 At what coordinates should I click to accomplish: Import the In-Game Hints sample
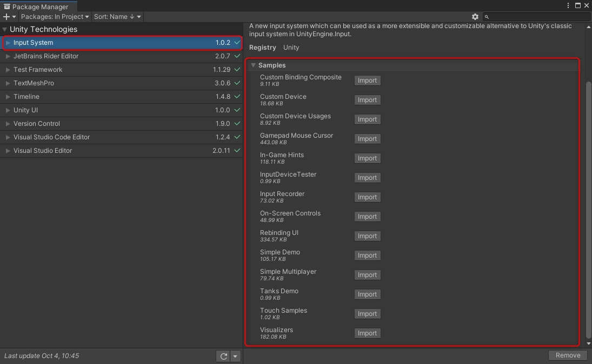point(367,158)
